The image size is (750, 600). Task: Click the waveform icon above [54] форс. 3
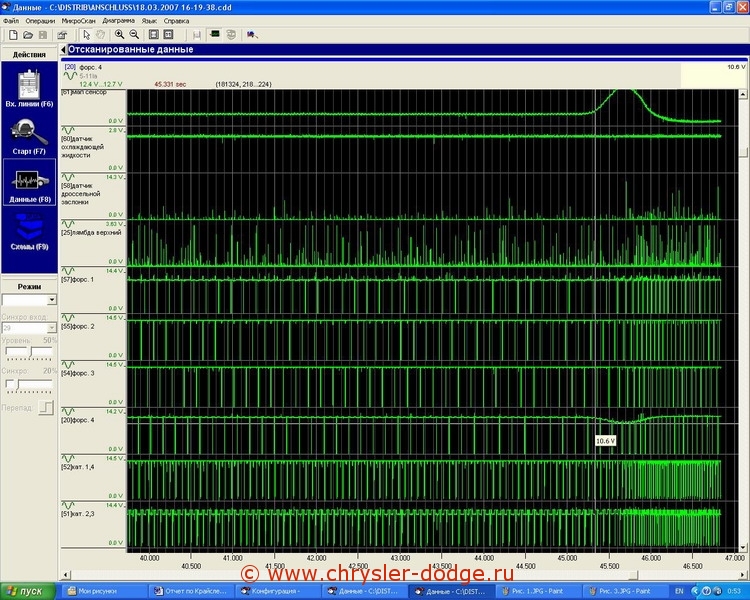[68, 365]
